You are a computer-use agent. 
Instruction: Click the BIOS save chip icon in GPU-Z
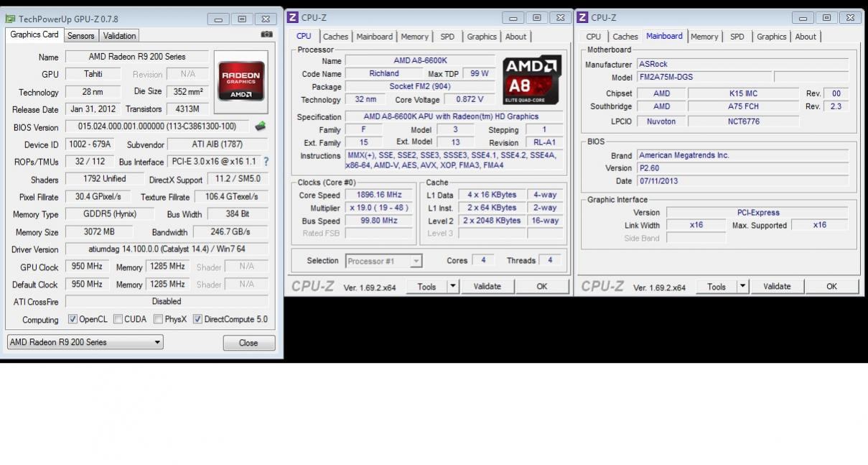click(260, 126)
